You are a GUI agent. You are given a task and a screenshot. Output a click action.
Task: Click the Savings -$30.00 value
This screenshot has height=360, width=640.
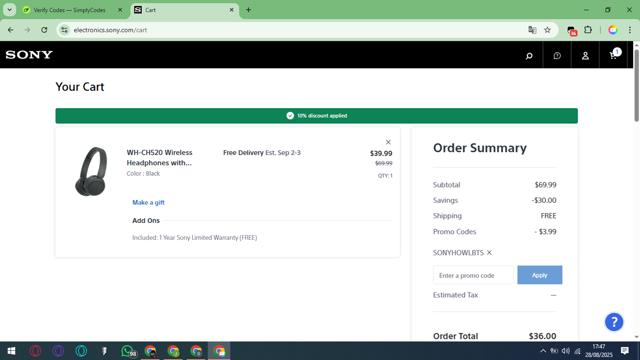pos(544,200)
